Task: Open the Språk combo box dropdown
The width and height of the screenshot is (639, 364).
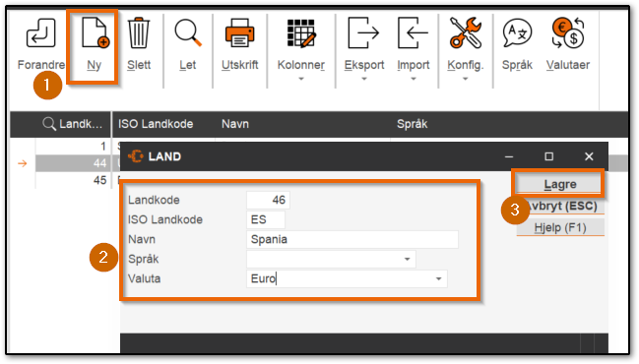Action: 407,260
